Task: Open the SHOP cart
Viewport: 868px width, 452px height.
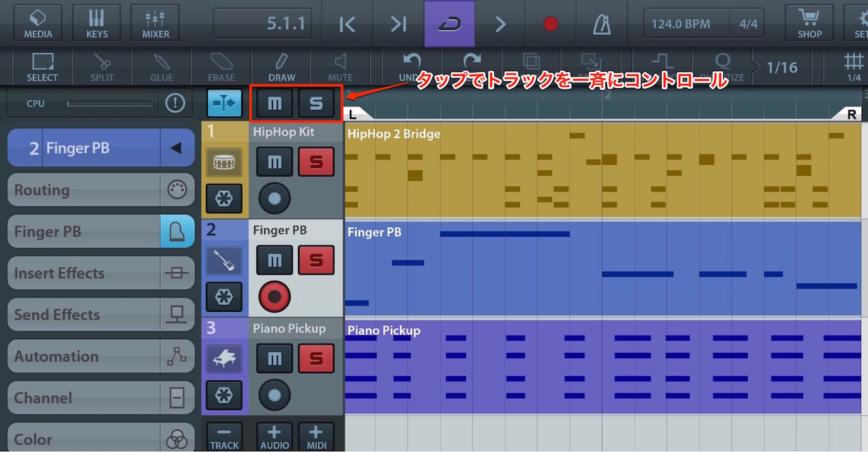Action: point(809,23)
